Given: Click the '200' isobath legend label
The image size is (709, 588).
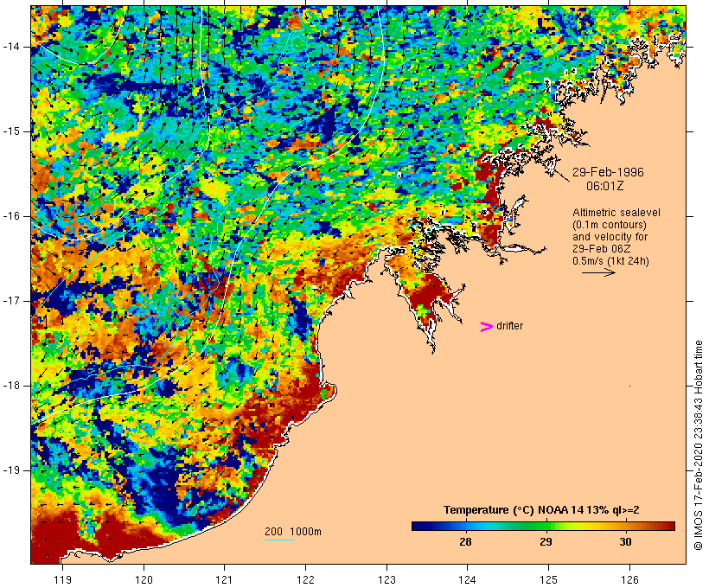Looking at the screenshot, I should pyautogui.click(x=273, y=532).
